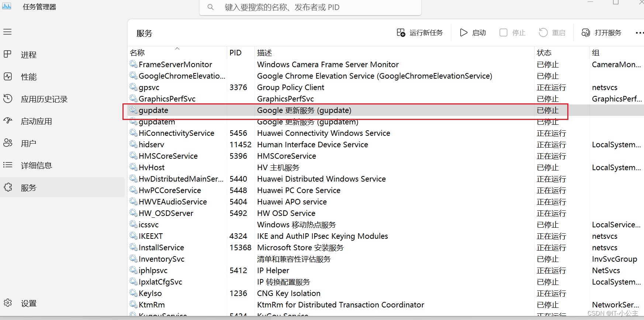The image size is (644, 320).
Task: Click the Startup apps (启动应用) icon
Action: 7,121
